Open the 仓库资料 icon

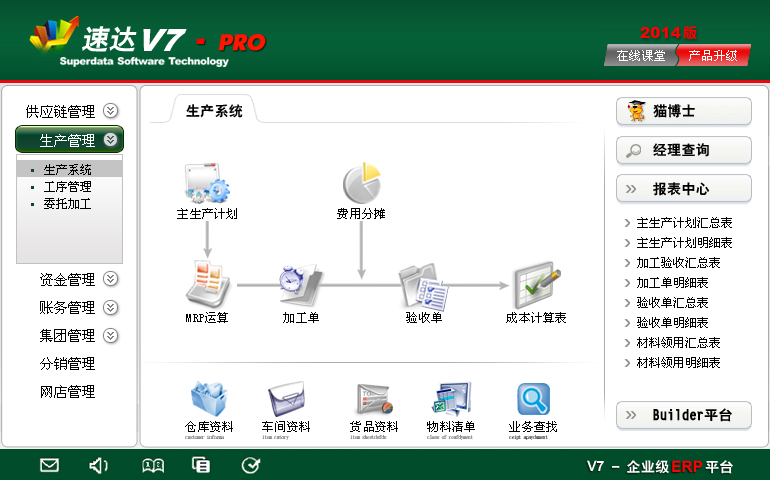(x=209, y=398)
